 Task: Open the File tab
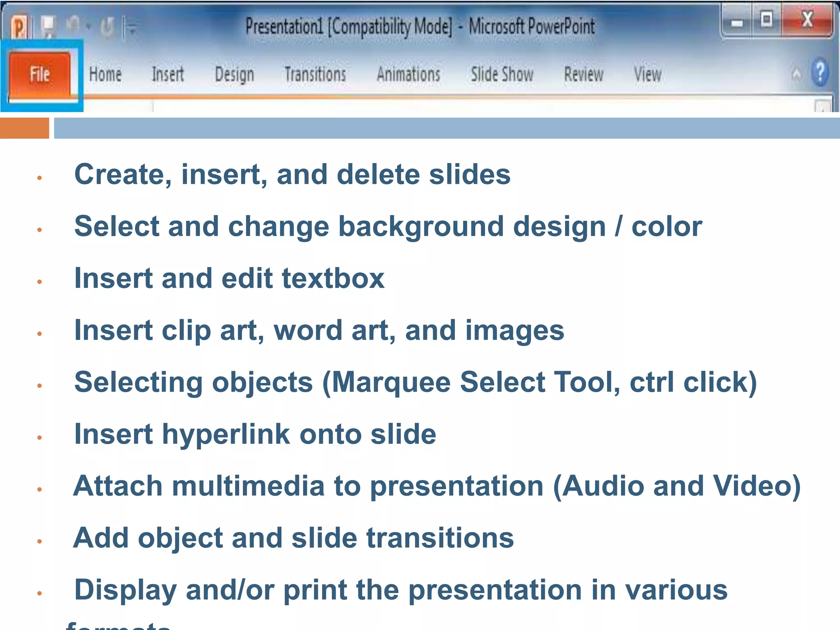point(40,75)
